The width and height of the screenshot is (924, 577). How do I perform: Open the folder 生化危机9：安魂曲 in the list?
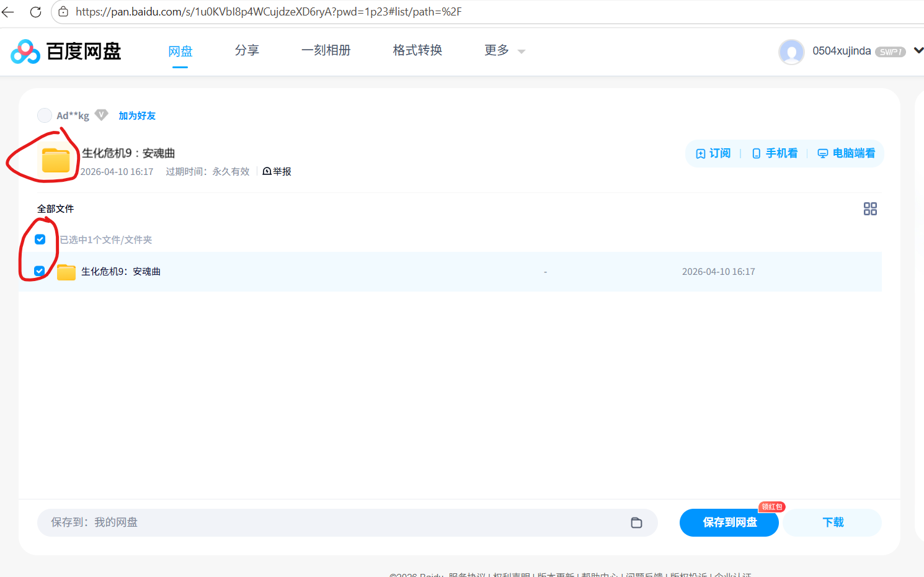tap(121, 271)
